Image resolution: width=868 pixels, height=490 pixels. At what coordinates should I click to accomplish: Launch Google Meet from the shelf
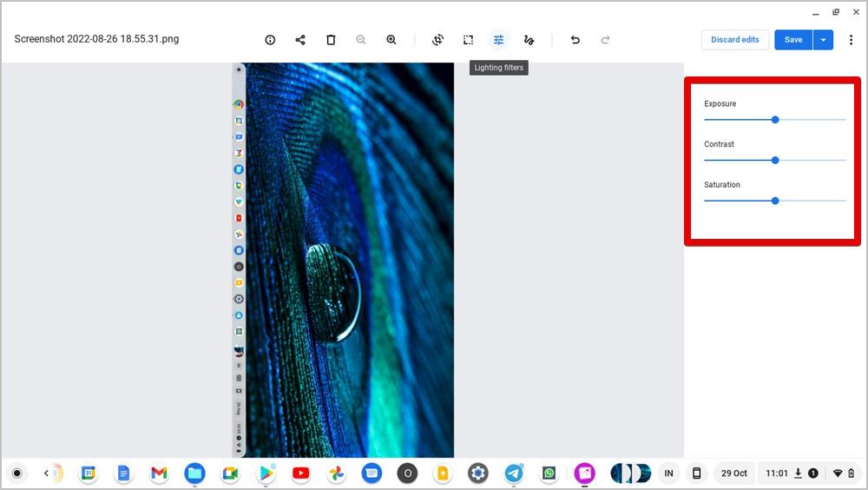point(230,473)
